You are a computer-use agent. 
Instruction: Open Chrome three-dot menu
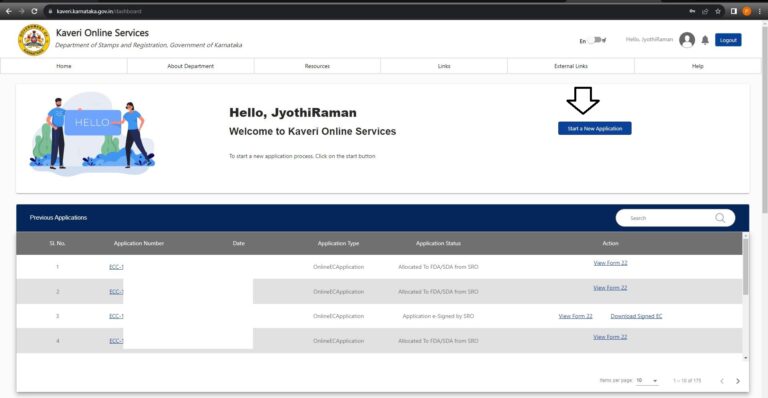pos(760,11)
